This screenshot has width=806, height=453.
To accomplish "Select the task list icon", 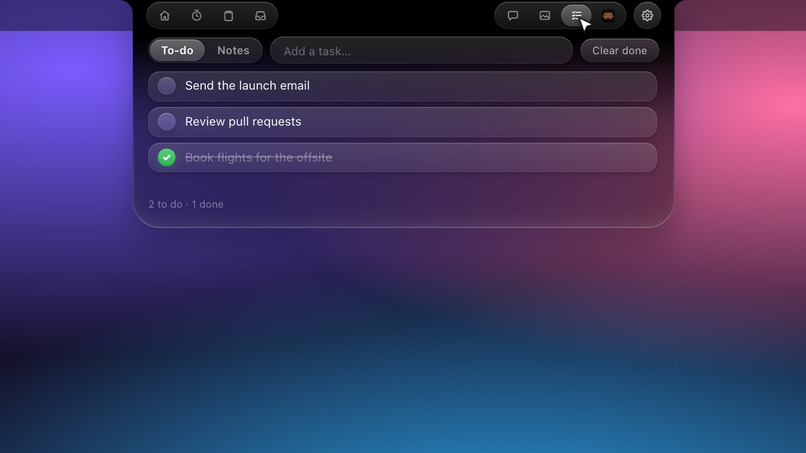I will [576, 15].
